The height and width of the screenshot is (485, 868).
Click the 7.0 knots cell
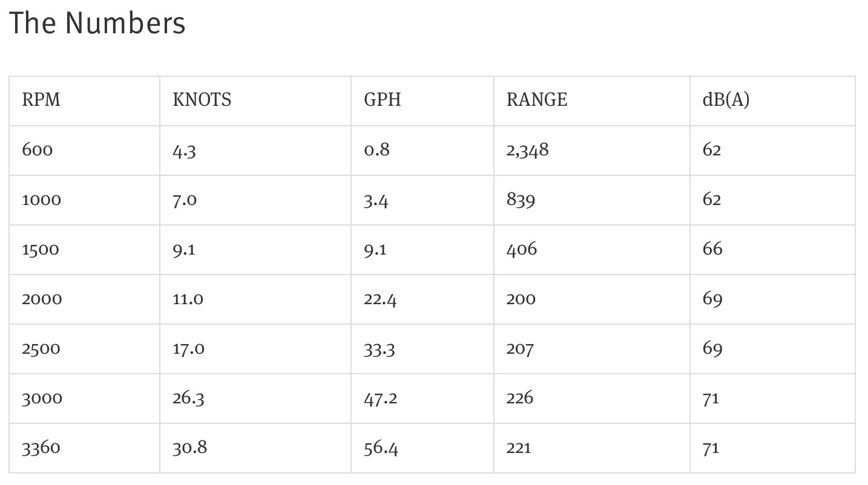click(x=255, y=200)
